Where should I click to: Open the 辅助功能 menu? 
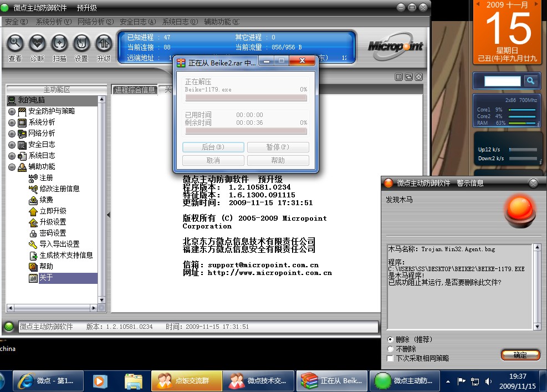pos(222,22)
